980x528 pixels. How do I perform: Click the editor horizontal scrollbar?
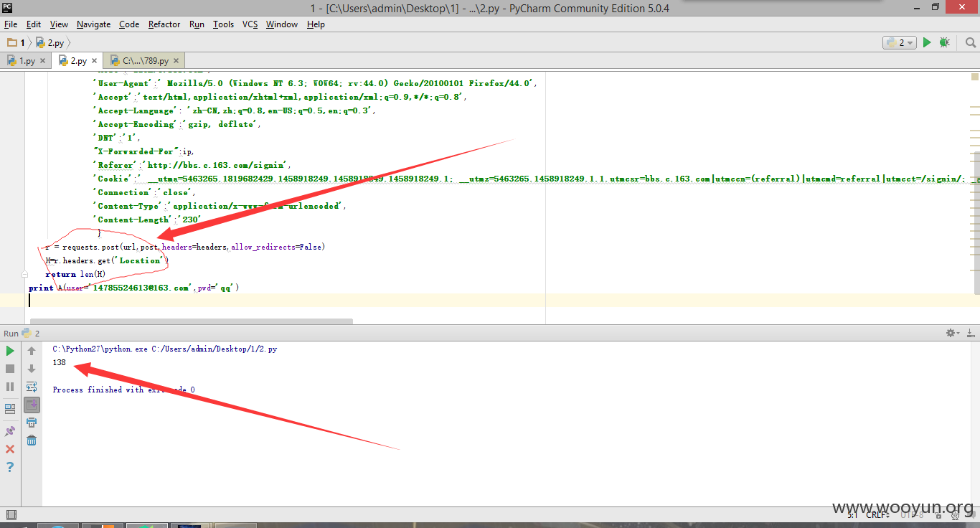[x=191, y=321]
